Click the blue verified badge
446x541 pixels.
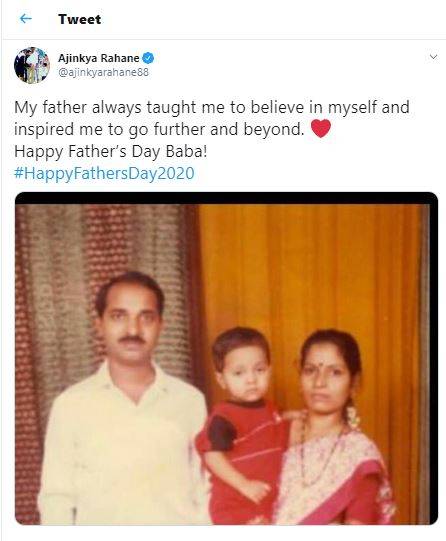pos(148,58)
